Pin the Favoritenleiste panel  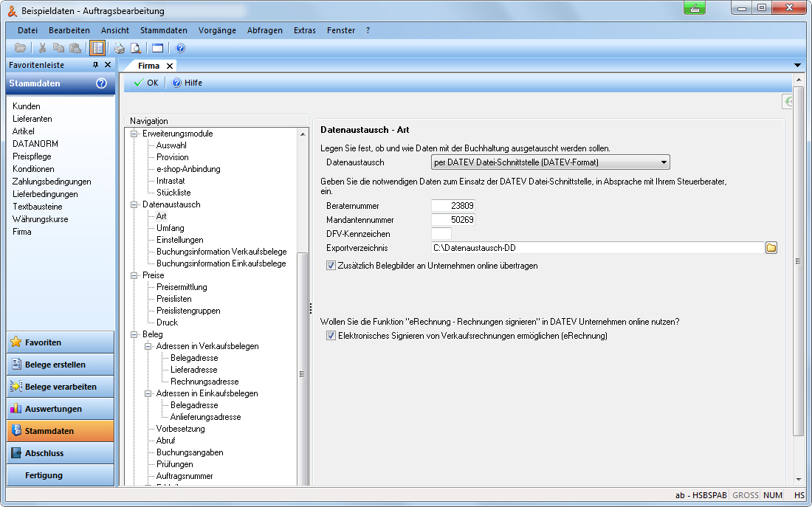point(95,65)
